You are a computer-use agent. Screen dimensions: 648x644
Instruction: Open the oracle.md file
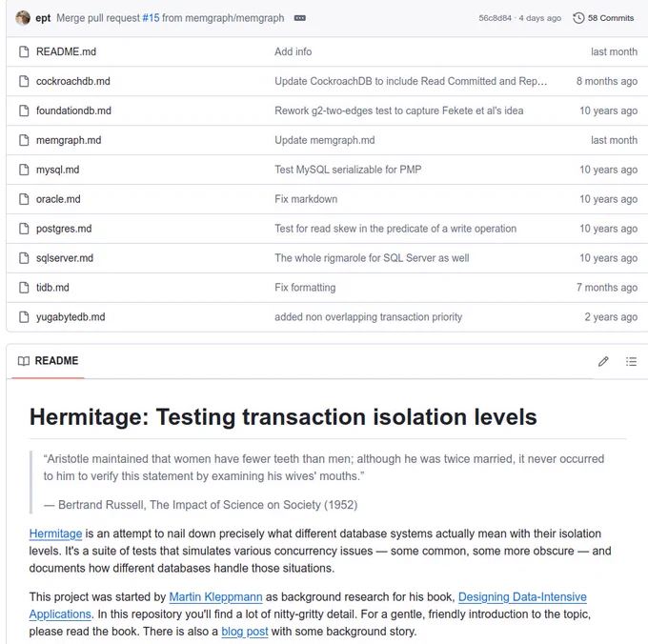58,199
